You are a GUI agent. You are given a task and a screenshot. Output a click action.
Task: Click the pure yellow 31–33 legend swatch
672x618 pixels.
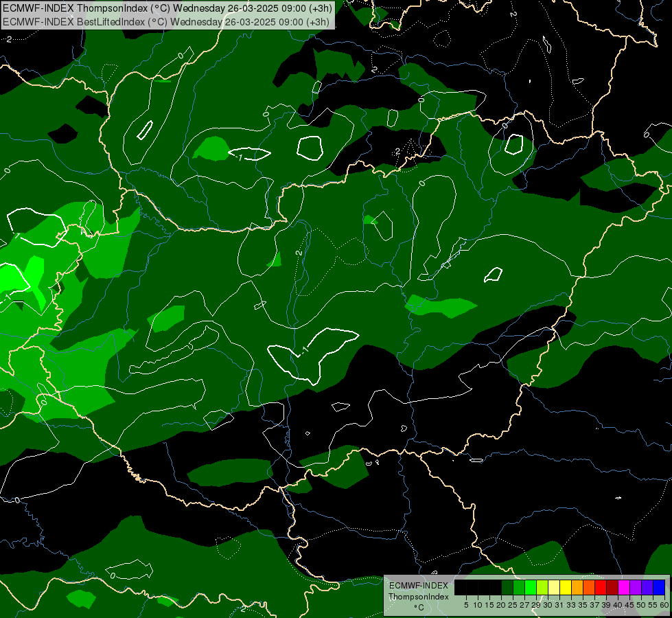click(x=566, y=587)
